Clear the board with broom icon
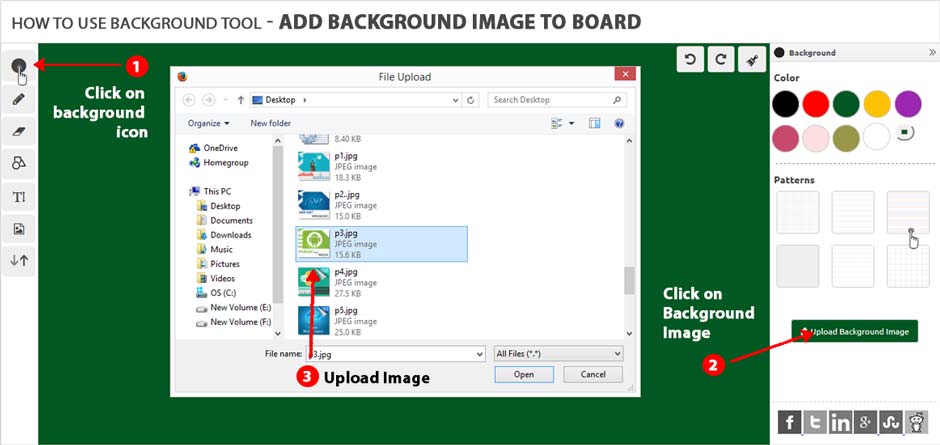This screenshot has width=940, height=445. (x=752, y=59)
